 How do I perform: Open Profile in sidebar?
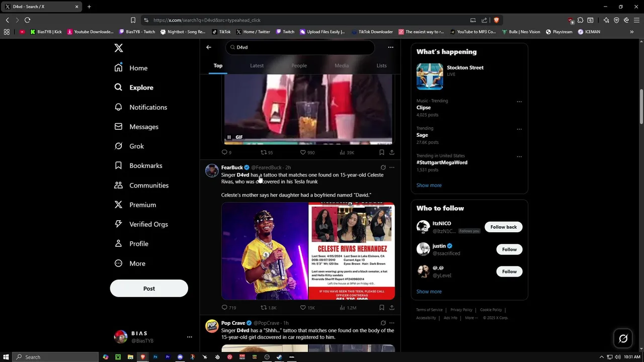[x=131, y=244]
